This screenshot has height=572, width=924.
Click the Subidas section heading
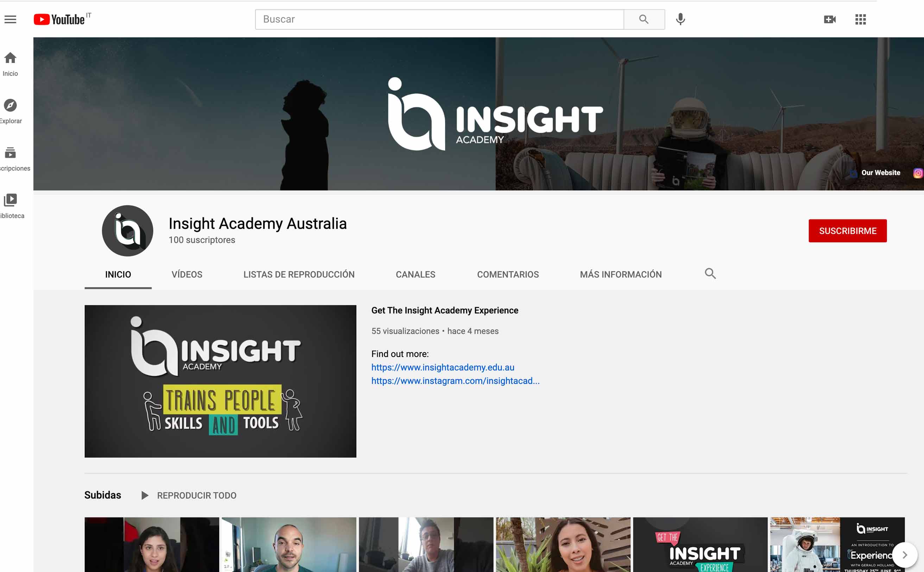102,495
